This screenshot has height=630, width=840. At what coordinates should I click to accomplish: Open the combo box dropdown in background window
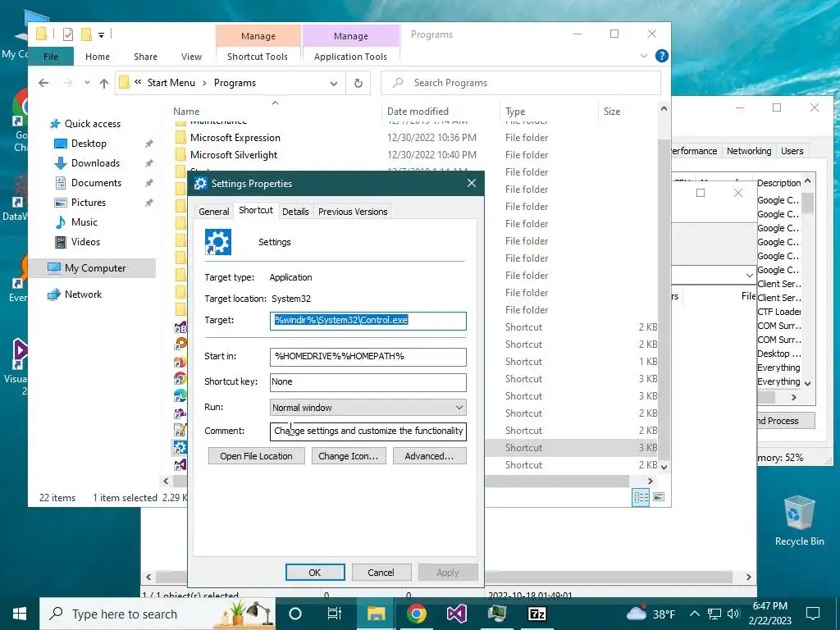click(750, 276)
